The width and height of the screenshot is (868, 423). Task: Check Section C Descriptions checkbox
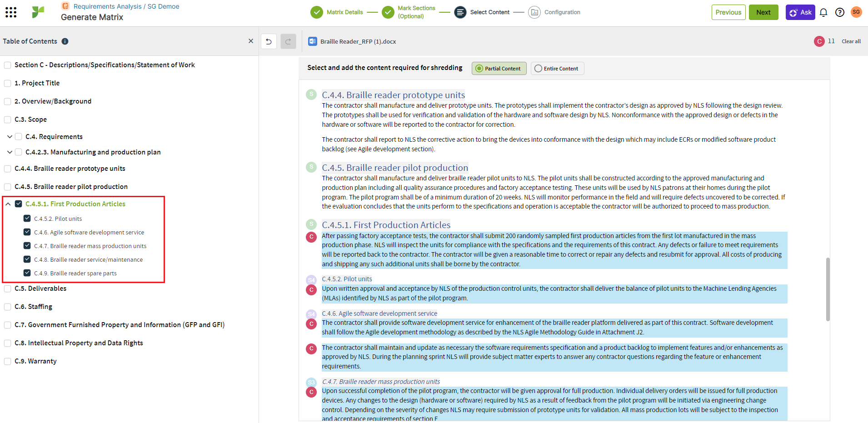pos(7,65)
